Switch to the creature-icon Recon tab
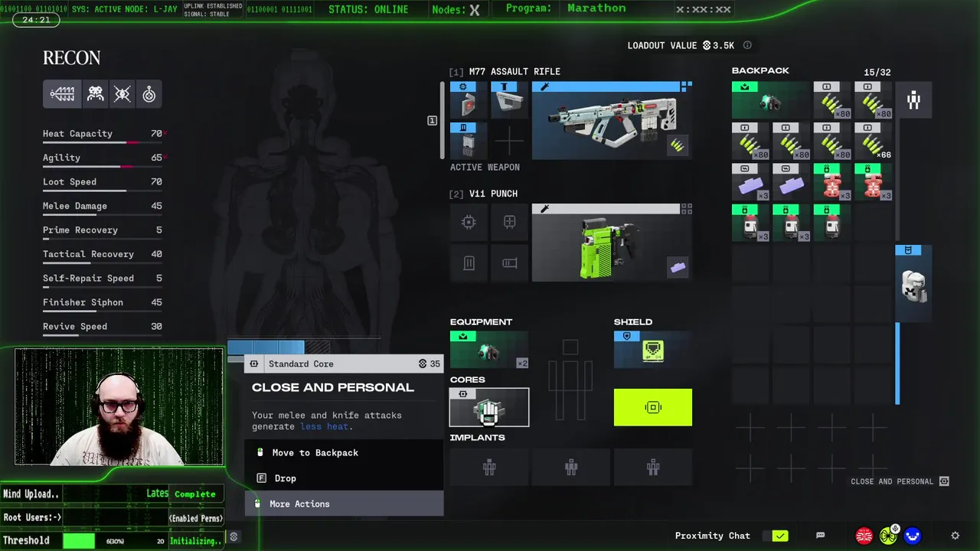980x551 pixels. point(95,94)
